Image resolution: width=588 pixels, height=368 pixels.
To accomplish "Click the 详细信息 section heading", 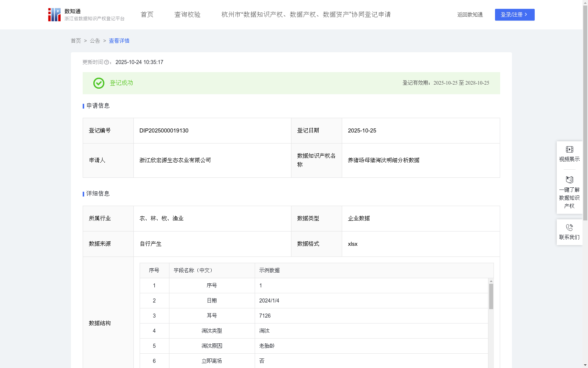I will tap(98, 194).
